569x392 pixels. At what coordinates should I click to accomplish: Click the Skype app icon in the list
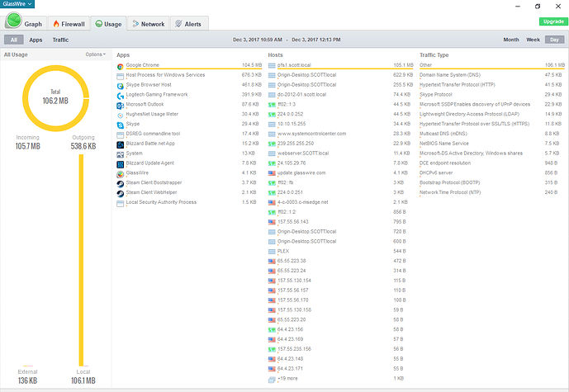pyautogui.click(x=121, y=123)
